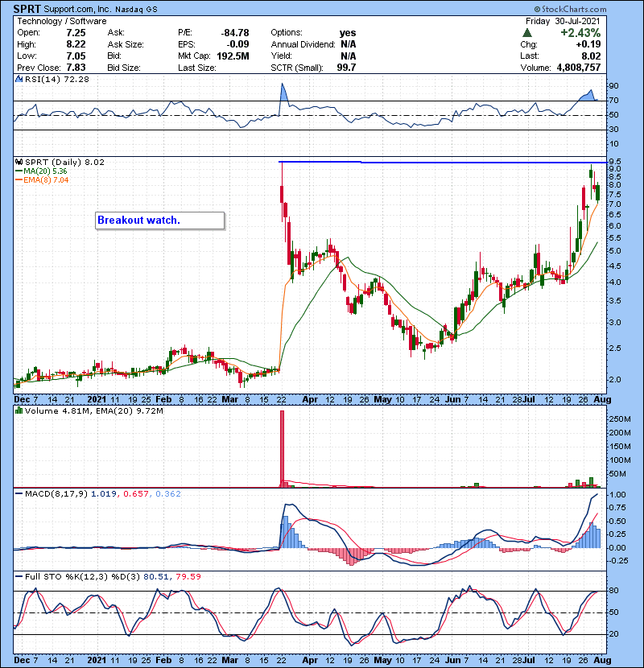This screenshot has width=644, height=668.
Task: Click the 'Support.com, Inc.' company name
Action: (x=77, y=9)
